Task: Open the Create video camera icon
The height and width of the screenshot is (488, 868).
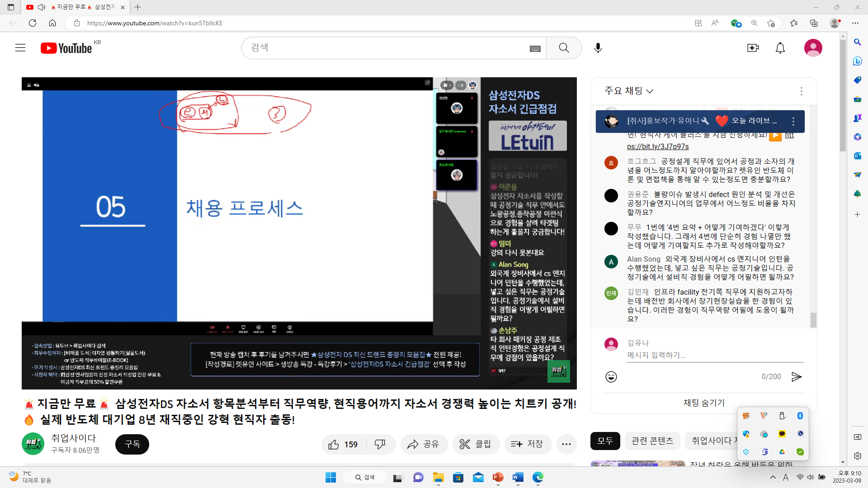Action: [x=753, y=48]
